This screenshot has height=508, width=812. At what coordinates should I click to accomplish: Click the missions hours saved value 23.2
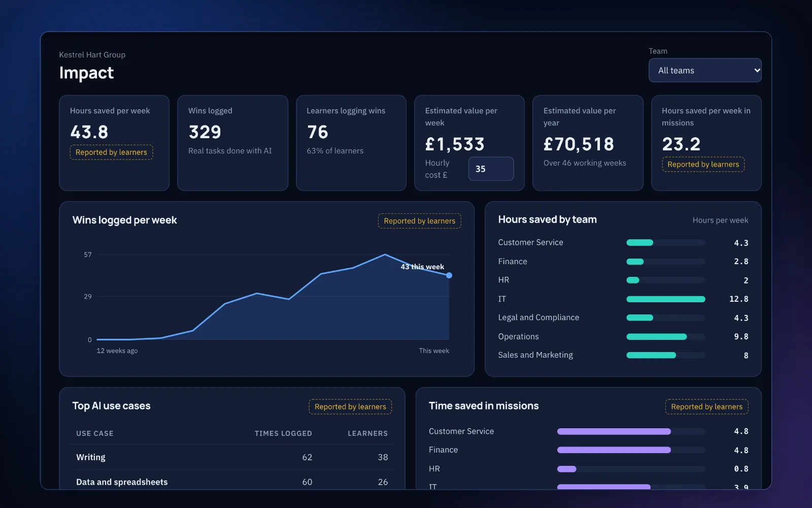[681, 144]
